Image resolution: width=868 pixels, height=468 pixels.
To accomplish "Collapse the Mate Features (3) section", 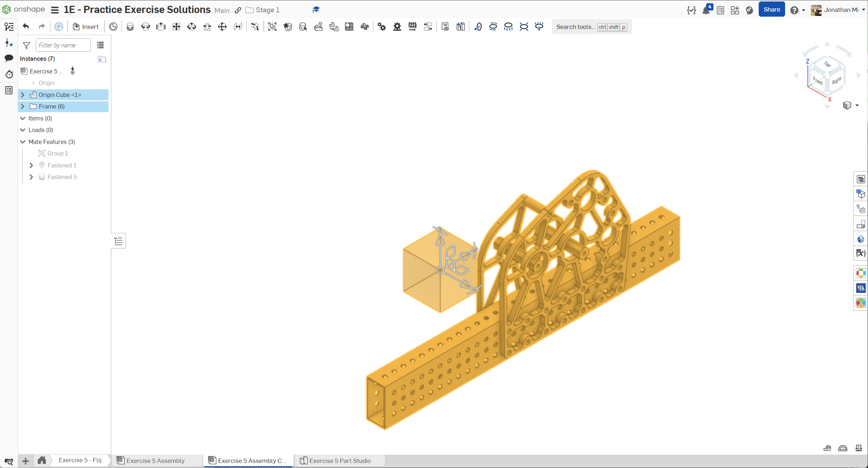I will (x=23, y=142).
